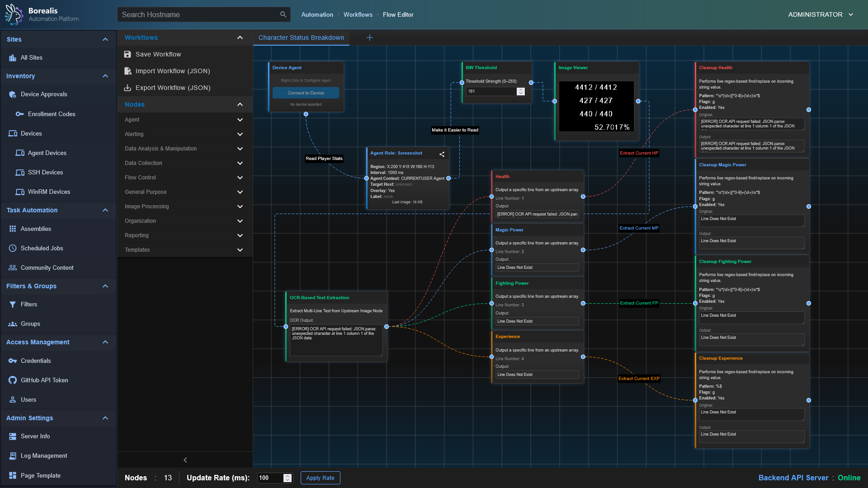Collapse the Access Management section
This screenshot has height=488, width=868.
tap(105, 342)
